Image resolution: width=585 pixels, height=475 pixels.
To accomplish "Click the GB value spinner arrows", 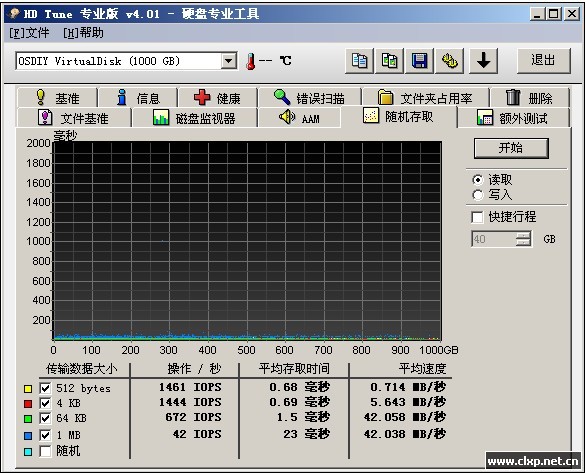I will (x=523, y=239).
